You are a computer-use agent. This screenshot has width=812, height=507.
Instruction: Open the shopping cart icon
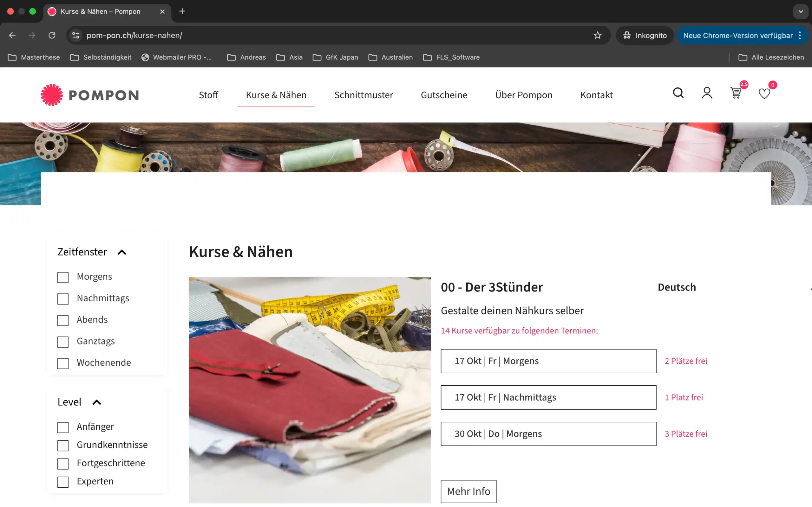(x=736, y=93)
